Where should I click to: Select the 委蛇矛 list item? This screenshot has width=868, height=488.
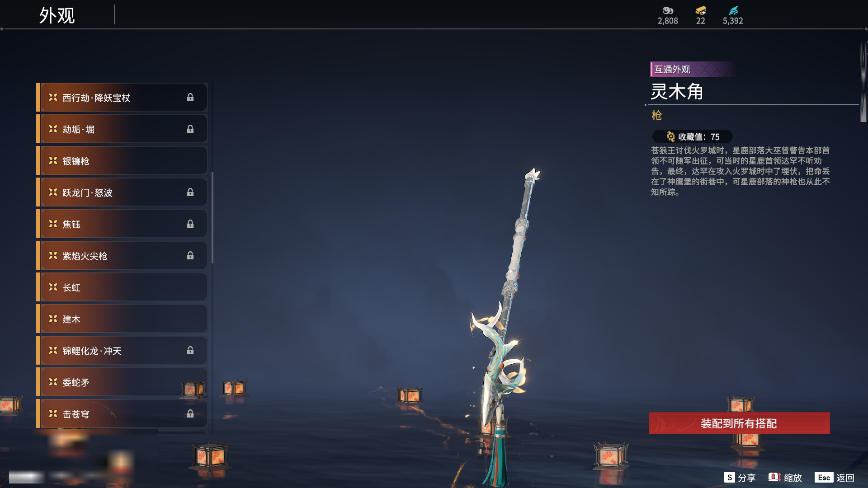[x=122, y=382]
